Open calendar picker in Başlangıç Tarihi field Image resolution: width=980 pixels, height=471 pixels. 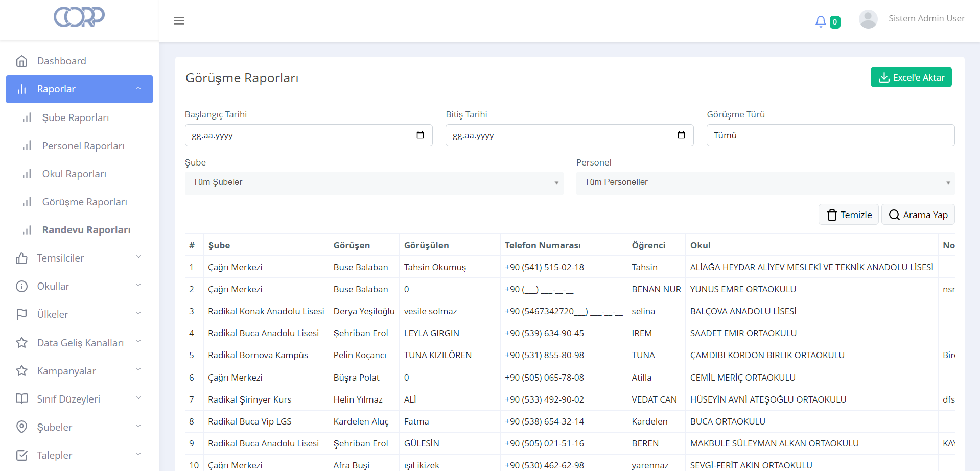[x=420, y=135]
